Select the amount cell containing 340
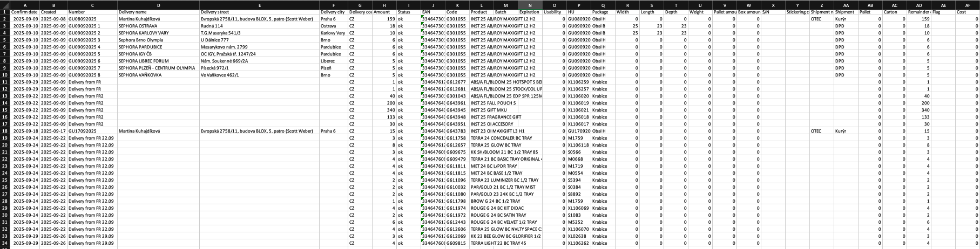 (384, 110)
